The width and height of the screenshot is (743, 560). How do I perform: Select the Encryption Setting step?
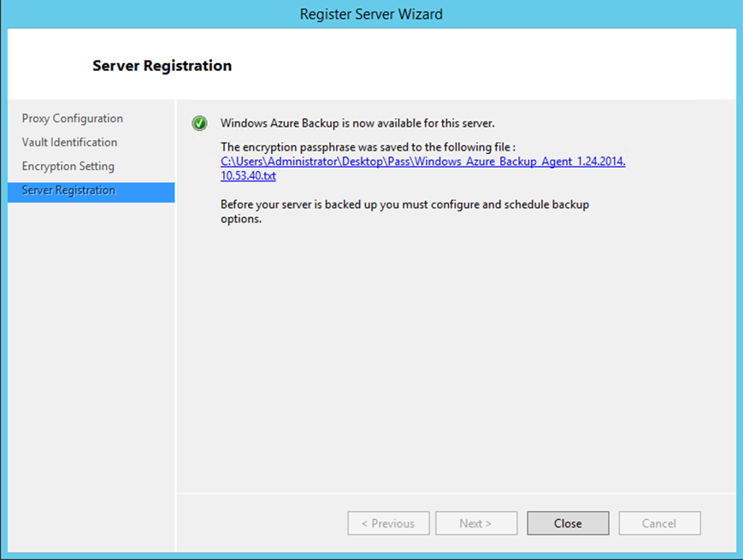tap(68, 167)
